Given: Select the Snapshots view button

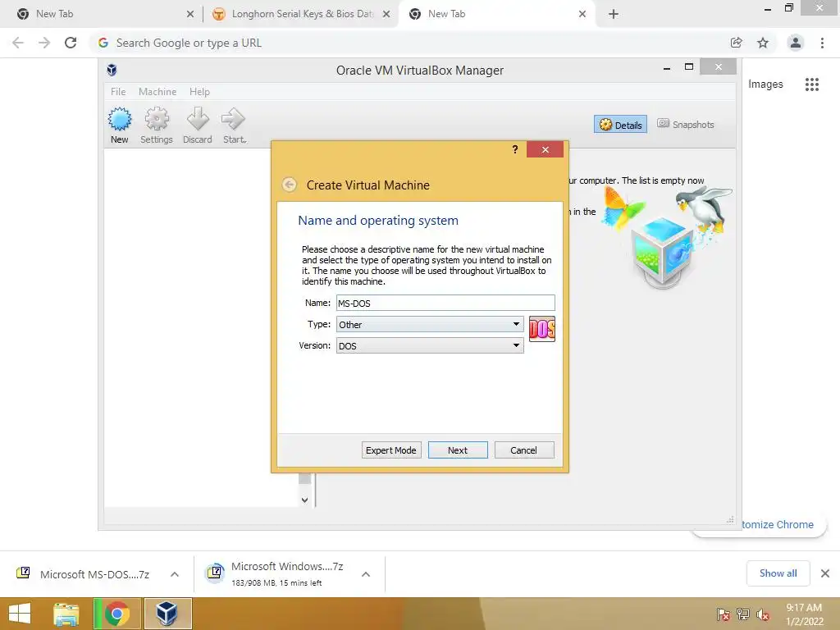Looking at the screenshot, I should (x=686, y=125).
